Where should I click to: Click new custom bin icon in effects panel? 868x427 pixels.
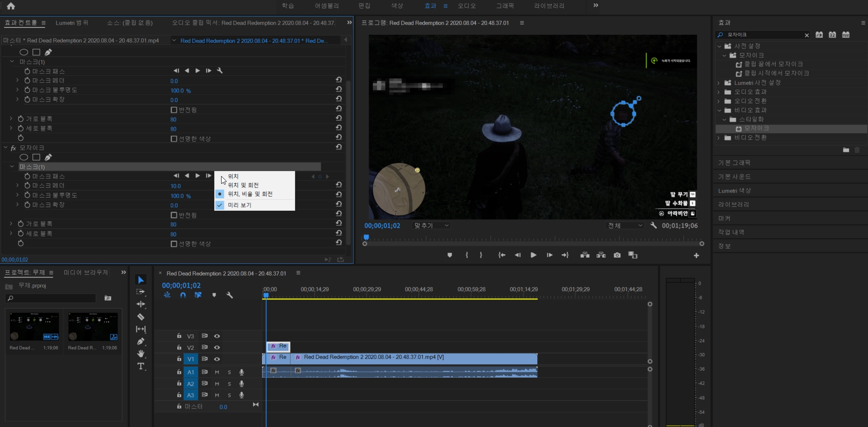coord(846,150)
